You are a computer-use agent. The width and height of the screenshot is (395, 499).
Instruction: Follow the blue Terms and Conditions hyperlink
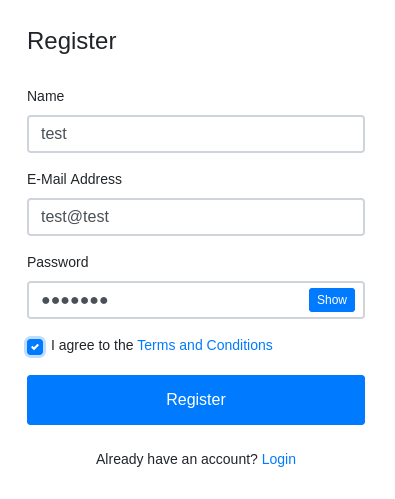(205, 345)
